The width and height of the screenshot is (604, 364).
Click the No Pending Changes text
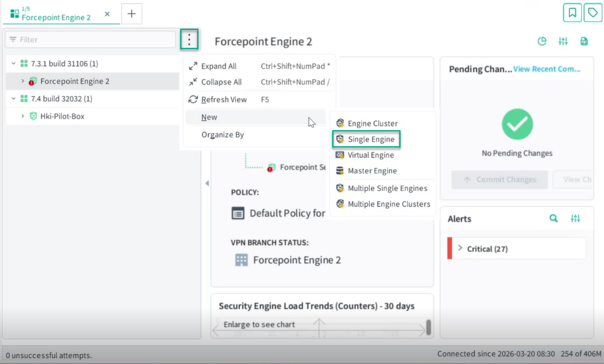[x=517, y=153]
